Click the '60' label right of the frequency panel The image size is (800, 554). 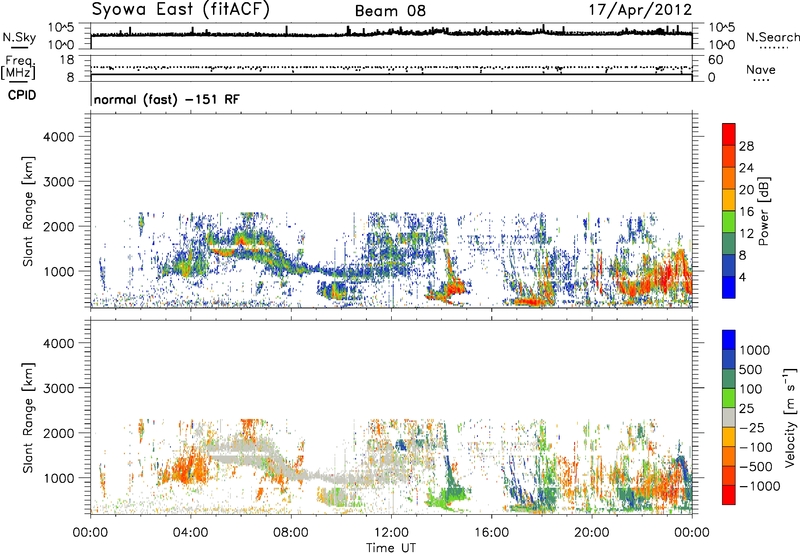pos(715,60)
